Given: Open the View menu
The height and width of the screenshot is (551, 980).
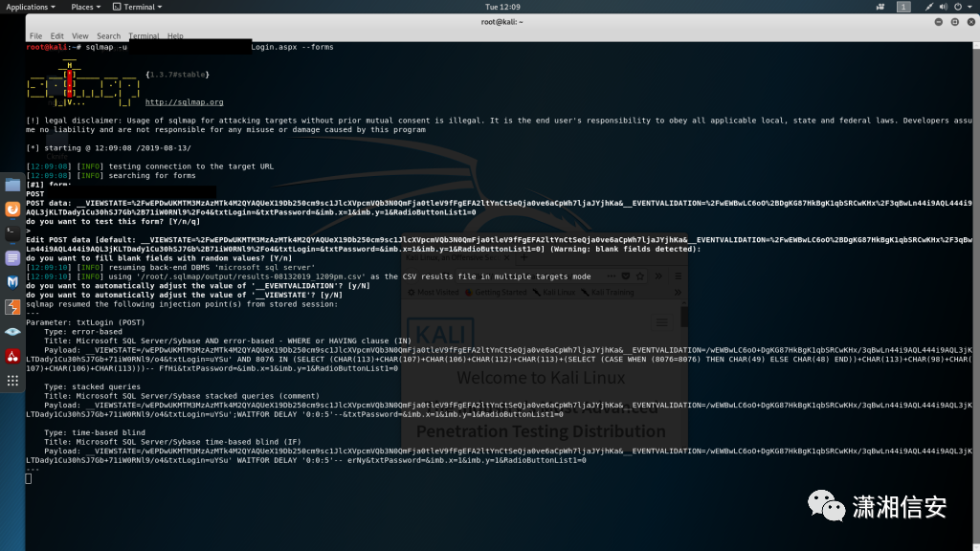Looking at the screenshot, I should pos(80,36).
